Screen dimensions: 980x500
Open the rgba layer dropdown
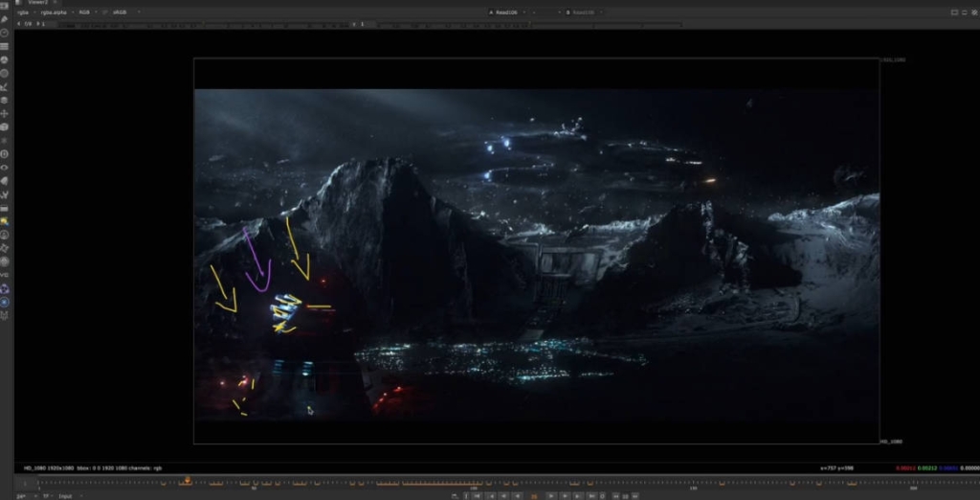[x=25, y=11]
